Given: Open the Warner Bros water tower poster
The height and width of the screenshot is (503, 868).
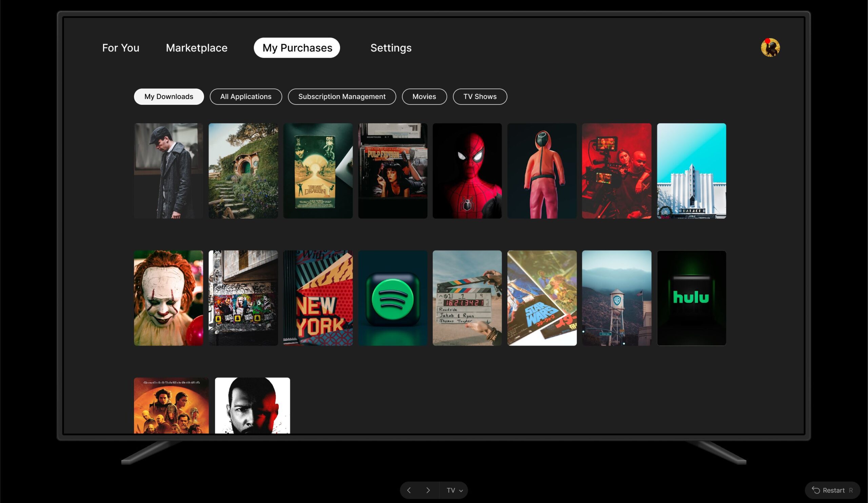Looking at the screenshot, I should (x=616, y=298).
